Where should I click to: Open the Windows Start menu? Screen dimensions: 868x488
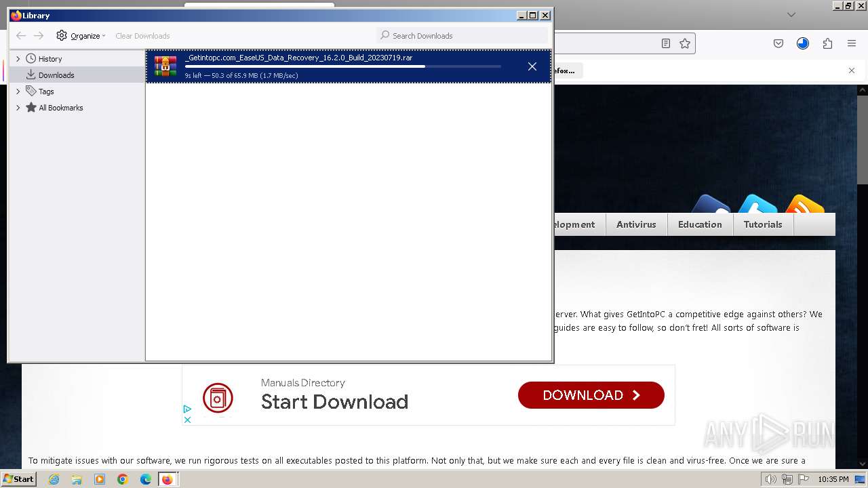click(x=18, y=479)
